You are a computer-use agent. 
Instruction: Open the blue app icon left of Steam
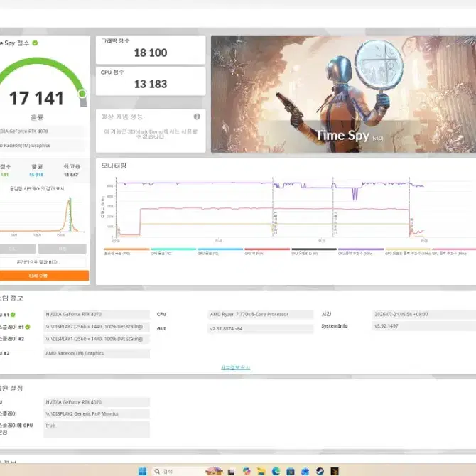[x=305, y=471]
